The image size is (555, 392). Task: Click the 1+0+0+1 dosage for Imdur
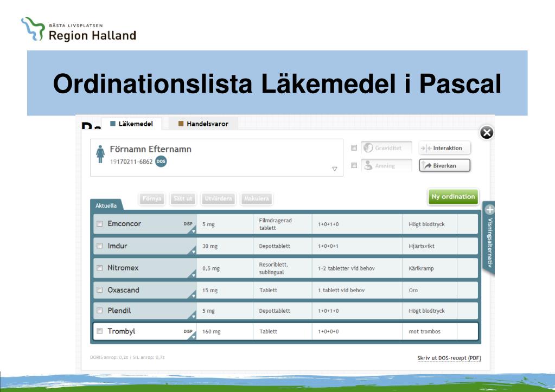(x=328, y=246)
